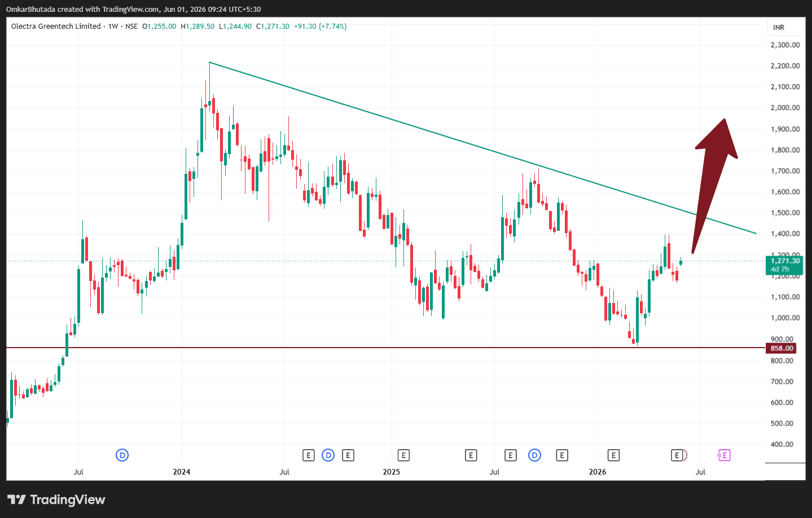
Task: Click the dividend marker between Jul 2024 and 2025
Action: 328,455
